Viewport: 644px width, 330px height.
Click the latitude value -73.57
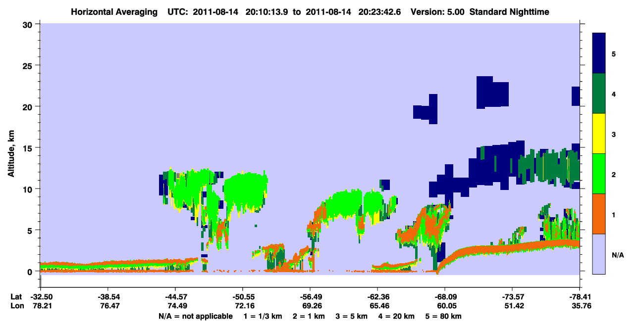pyautogui.click(x=512, y=297)
